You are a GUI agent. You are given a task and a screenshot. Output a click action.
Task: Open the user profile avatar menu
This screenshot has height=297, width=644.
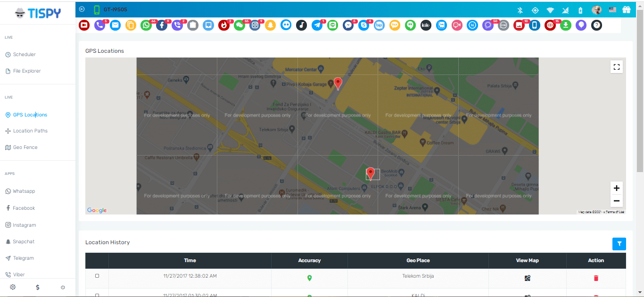pyautogui.click(x=596, y=9)
